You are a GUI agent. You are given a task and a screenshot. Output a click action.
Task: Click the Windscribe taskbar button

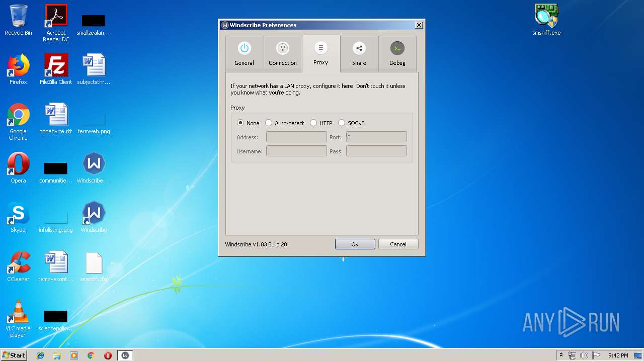125,355
